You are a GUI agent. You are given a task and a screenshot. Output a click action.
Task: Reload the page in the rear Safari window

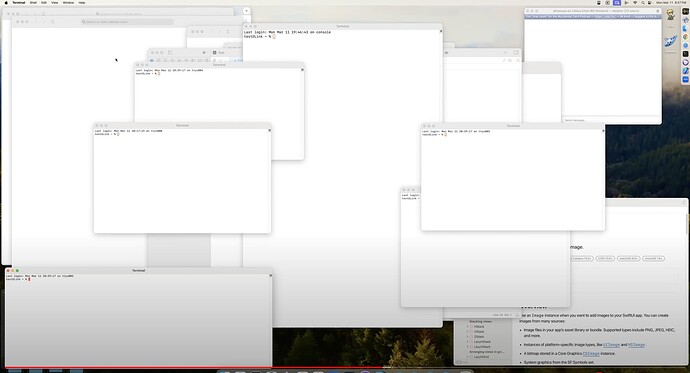coord(44,14)
